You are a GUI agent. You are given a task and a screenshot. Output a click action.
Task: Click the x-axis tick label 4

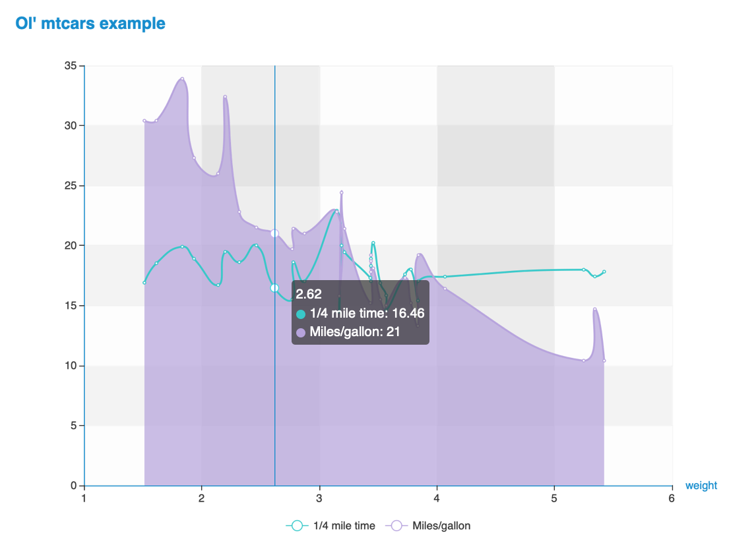point(437,498)
